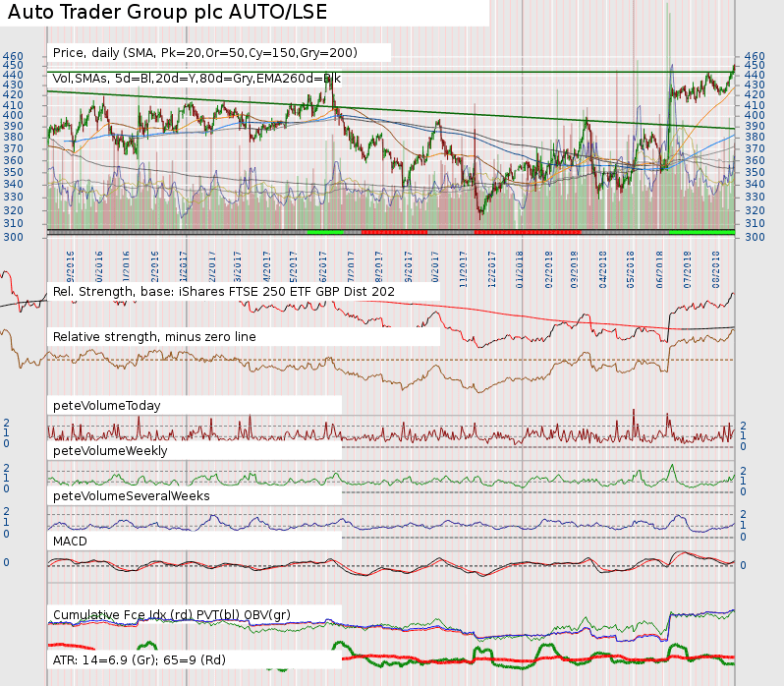Click the 07/2018 date label

(x=688, y=269)
